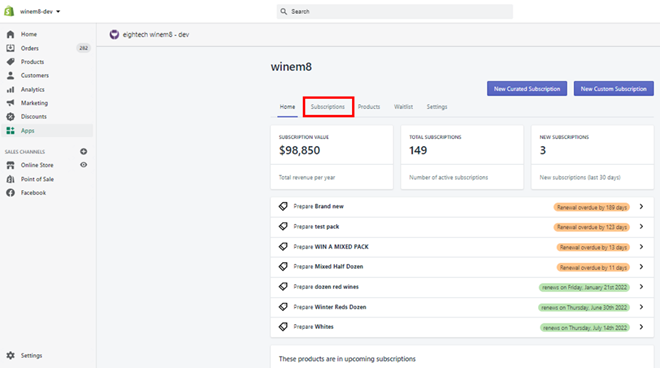Switch to the Settings tab in winem8

click(437, 107)
